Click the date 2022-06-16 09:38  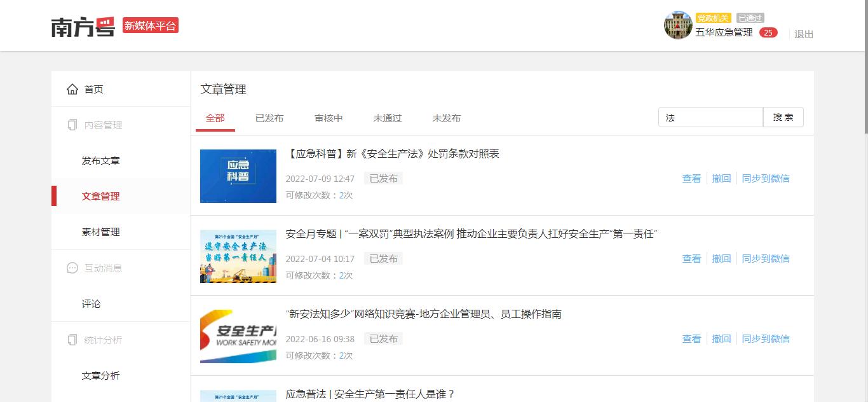point(320,339)
